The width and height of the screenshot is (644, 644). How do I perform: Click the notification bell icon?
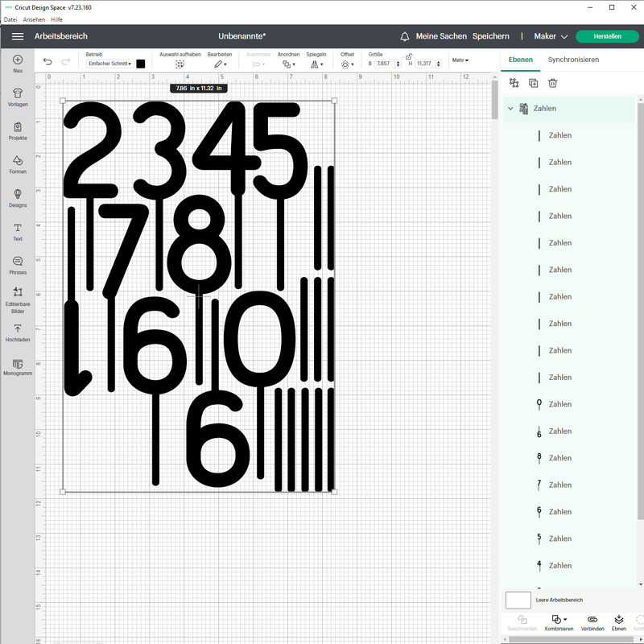(405, 36)
